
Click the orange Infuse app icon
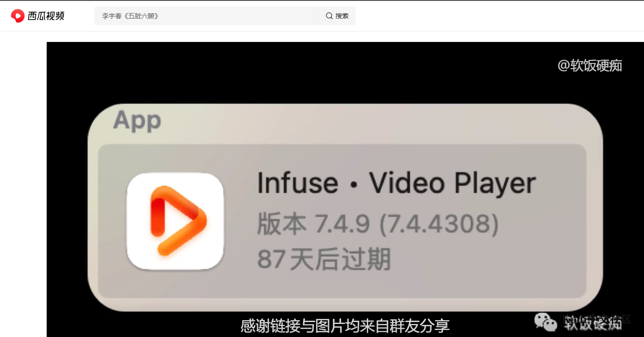[175, 221]
